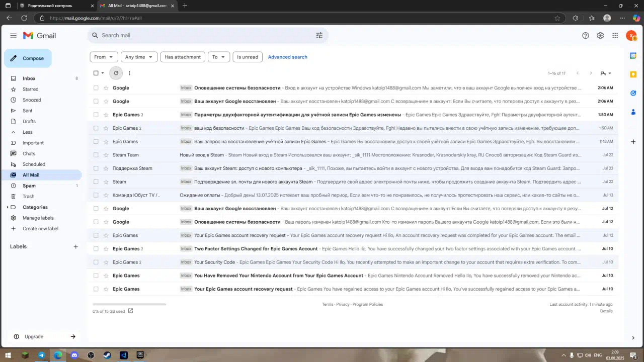The image size is (644, 362).
Task: Open the Discord taskbar icon
Action: coord(74,355)
